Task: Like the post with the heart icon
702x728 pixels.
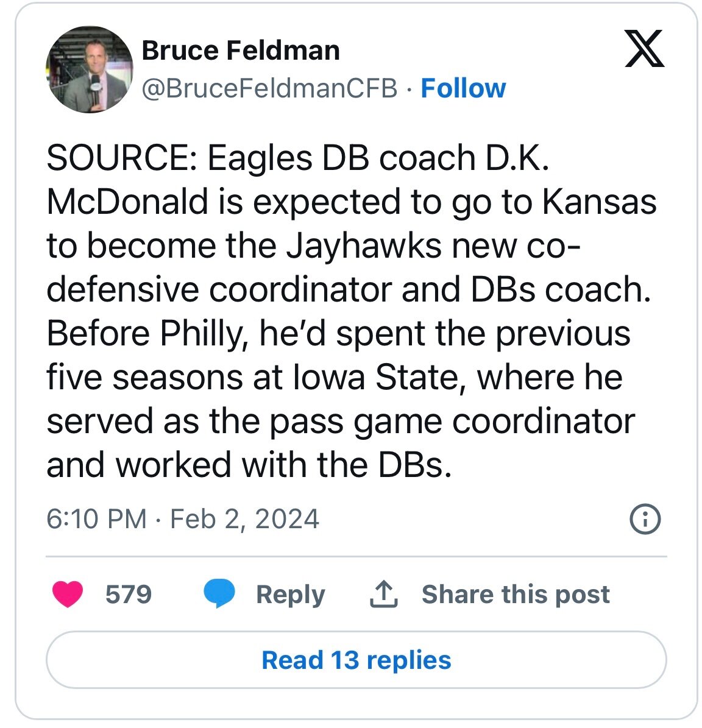Action: 67,594
